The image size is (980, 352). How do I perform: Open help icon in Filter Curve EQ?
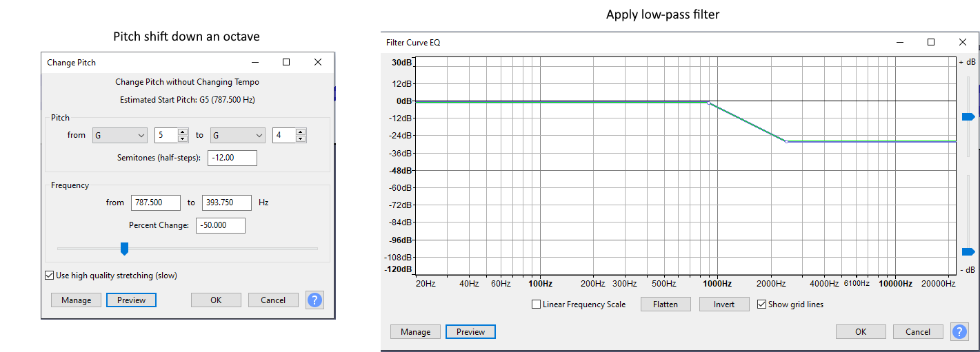(x=959, y=331)
